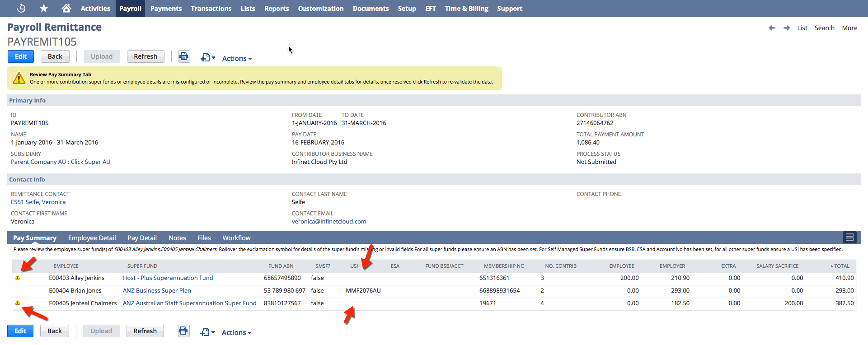
Task: Open the Time & Billing menu
Action: tap(466, 9)
